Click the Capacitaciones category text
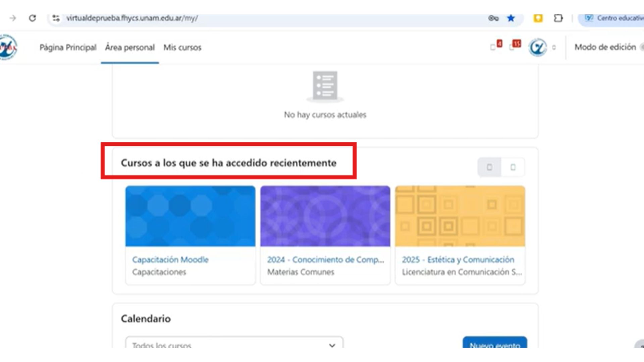The width and height of the screenshot is (644, 362). click(159, 272)
